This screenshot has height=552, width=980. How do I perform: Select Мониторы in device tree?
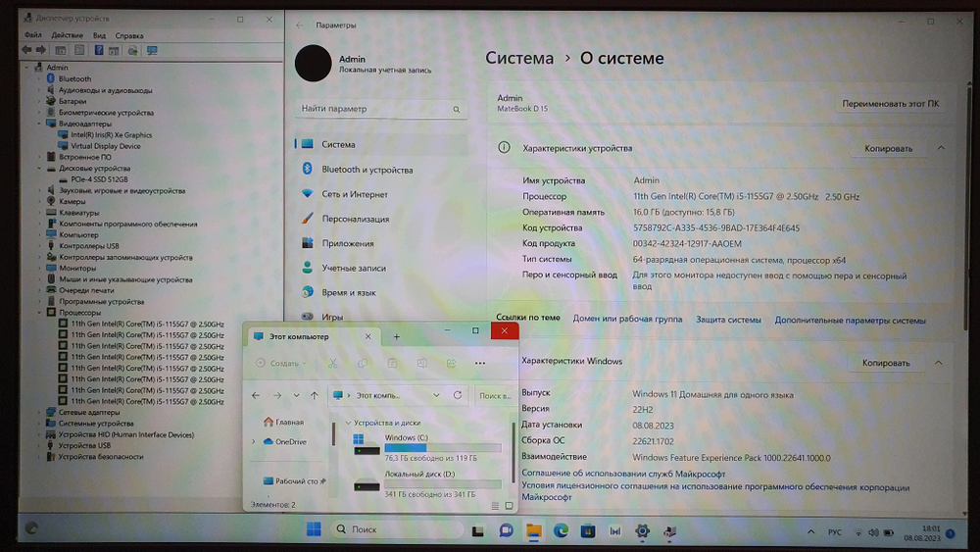point(77,269)
